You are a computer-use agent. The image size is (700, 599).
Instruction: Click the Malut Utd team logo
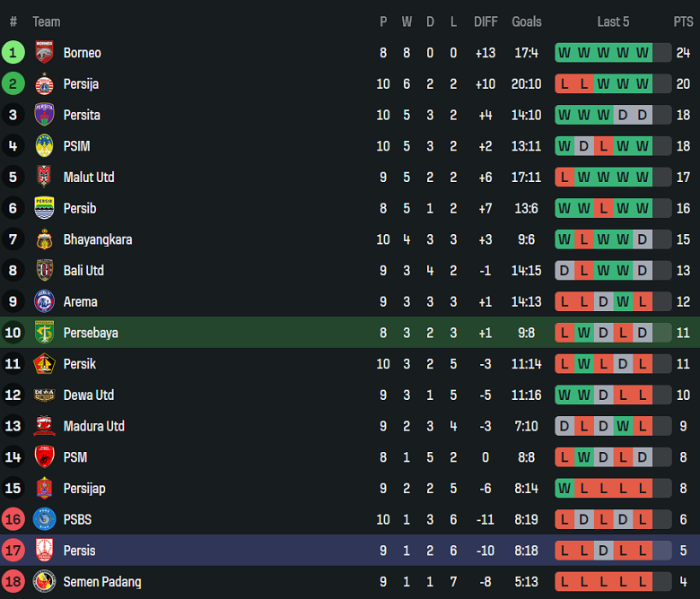tap(44, 178)
